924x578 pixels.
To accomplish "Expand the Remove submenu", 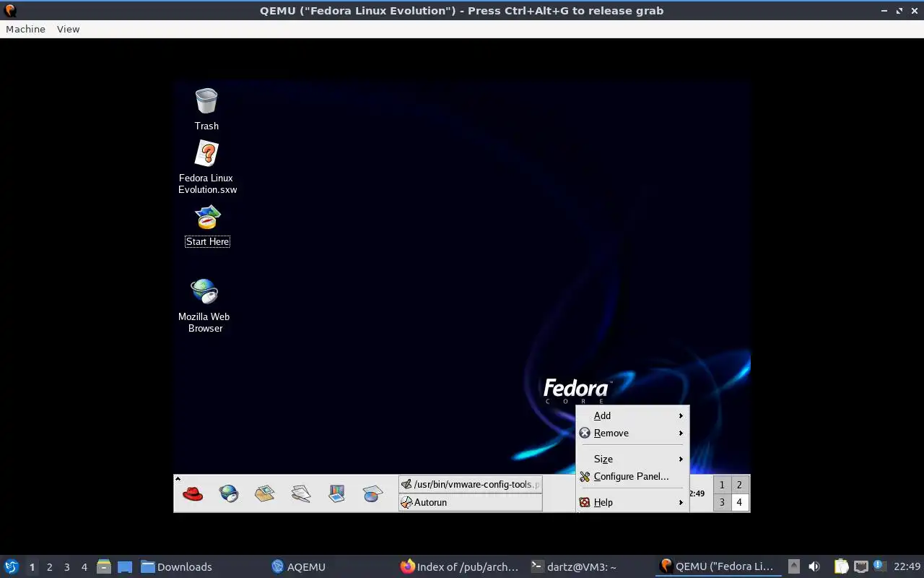I will tap(632, 433).
